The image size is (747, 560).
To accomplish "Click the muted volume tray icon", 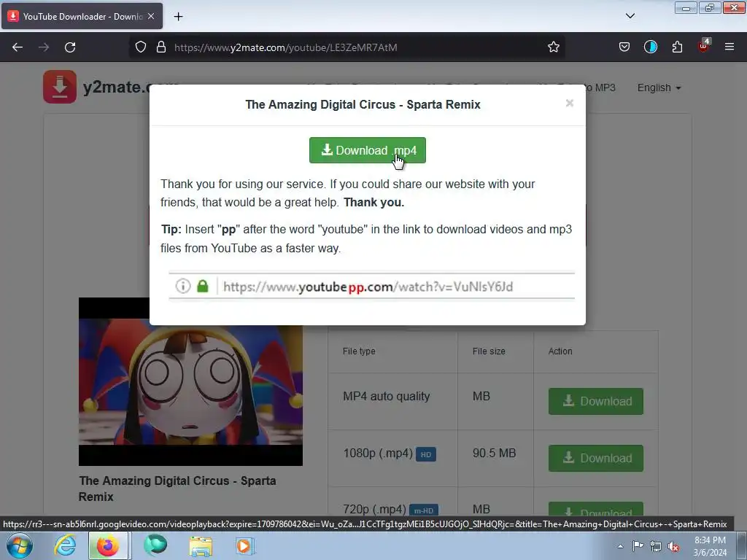I will [673, 547].
